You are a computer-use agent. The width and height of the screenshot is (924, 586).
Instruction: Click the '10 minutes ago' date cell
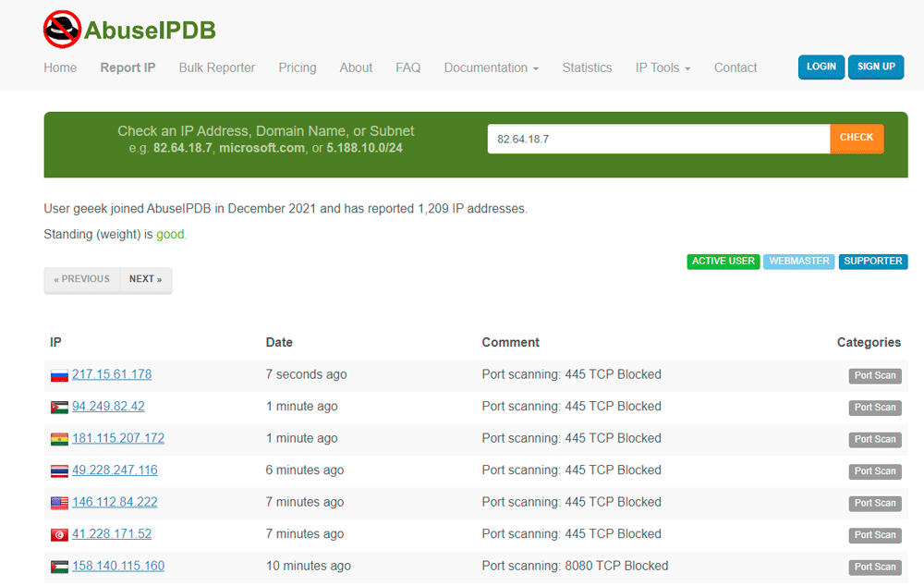click(x=309, y=566)
